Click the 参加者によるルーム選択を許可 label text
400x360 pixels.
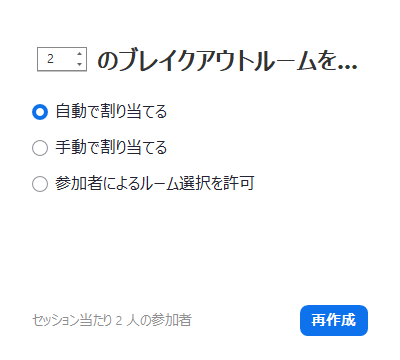[155, 184]
